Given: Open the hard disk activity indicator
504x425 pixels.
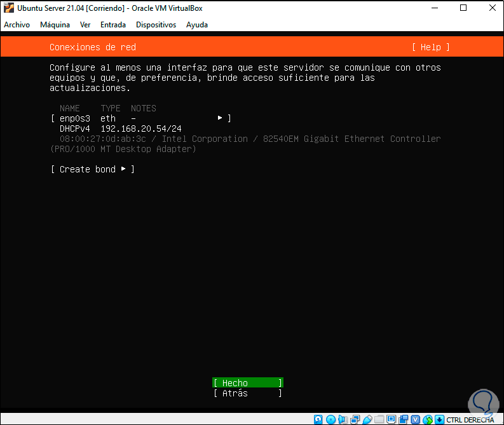Looking at the screenshot, I should [318, 419].
